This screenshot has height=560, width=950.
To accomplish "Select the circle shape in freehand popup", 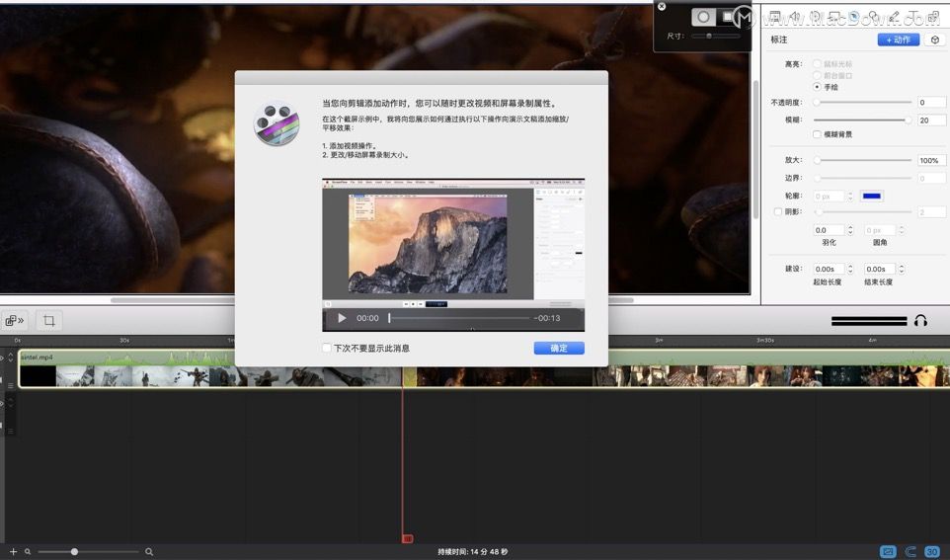I will (x=703, y=17).
